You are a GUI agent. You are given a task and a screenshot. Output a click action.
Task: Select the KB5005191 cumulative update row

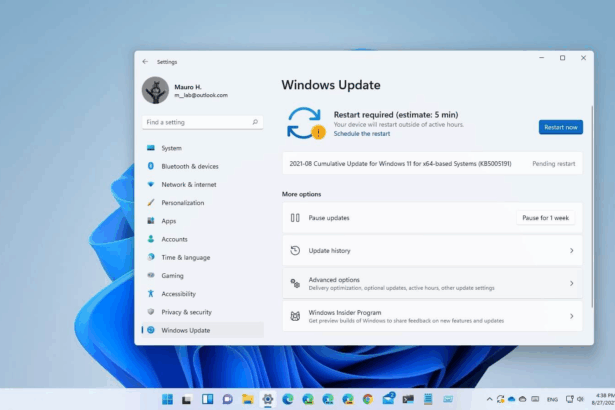[x=432, y=164]
